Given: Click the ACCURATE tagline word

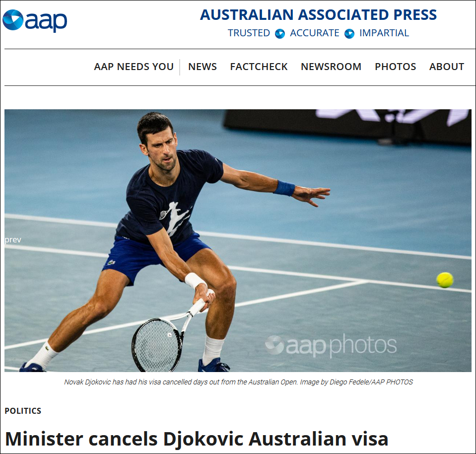Looking at the screenshot, I should 315,33.
